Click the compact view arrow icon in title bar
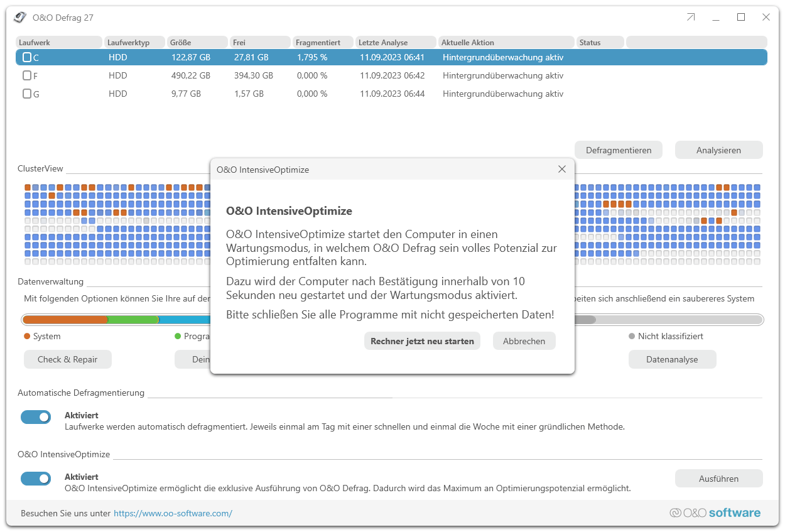Viewport: 785px width, 532px height. pos(691,18)
